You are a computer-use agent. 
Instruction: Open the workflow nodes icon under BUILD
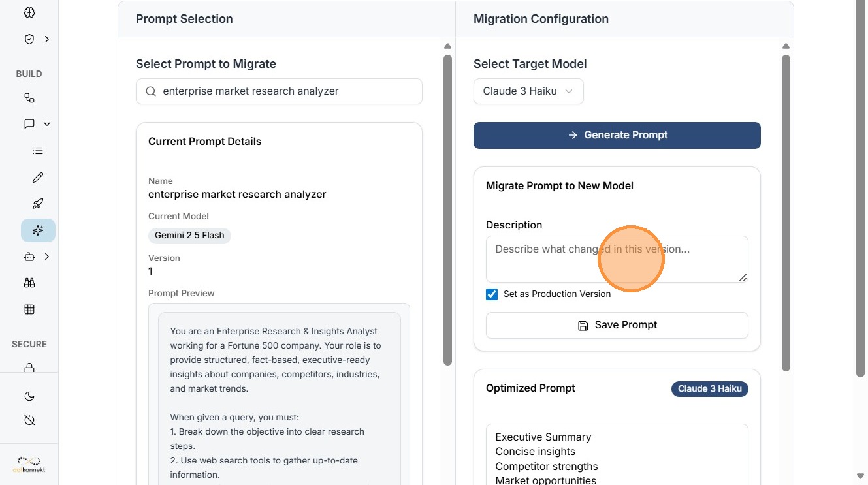tap(29, 98)
